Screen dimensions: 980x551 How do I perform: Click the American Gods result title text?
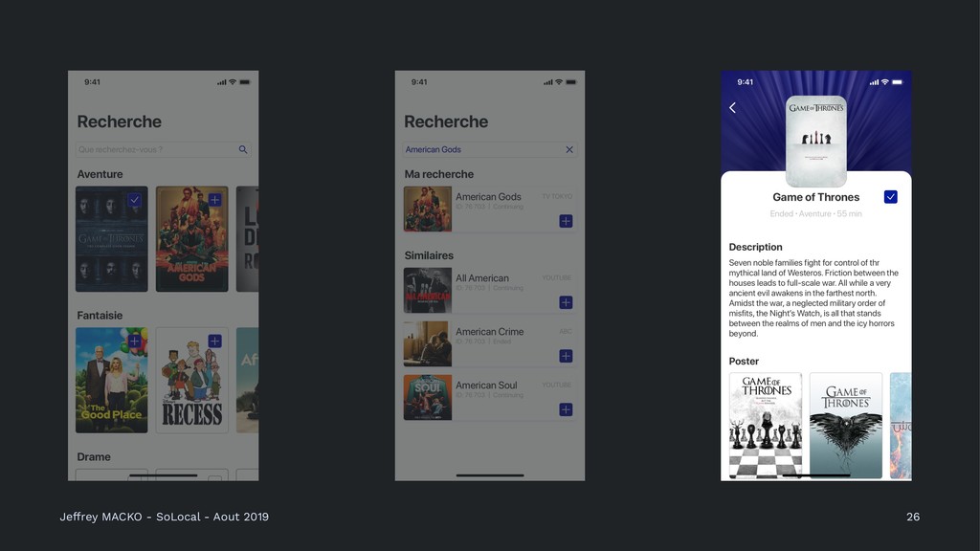[488, 197]
